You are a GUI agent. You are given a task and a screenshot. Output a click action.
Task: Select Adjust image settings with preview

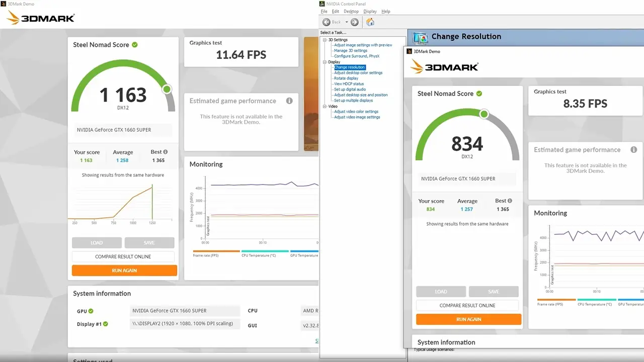coord(363,45)
